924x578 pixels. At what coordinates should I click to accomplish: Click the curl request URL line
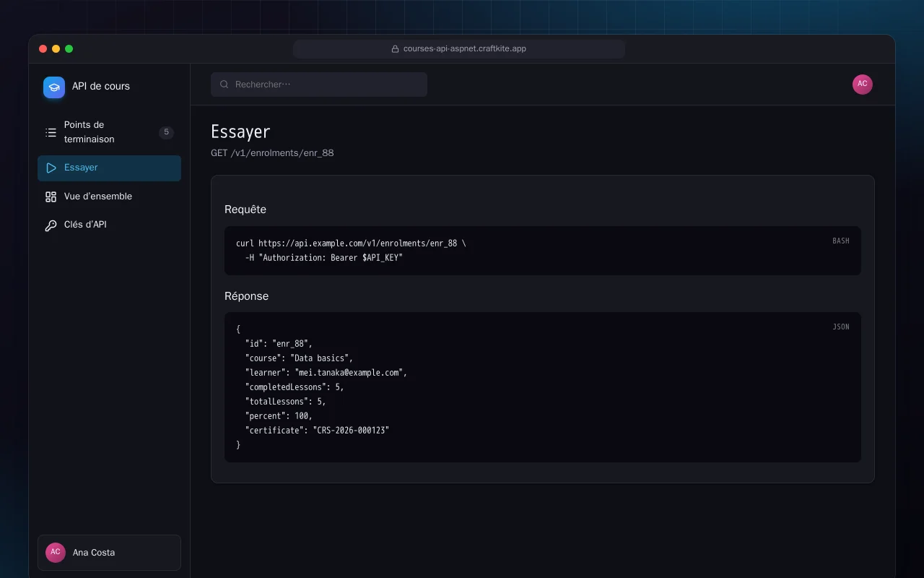(x=351, y=243)
